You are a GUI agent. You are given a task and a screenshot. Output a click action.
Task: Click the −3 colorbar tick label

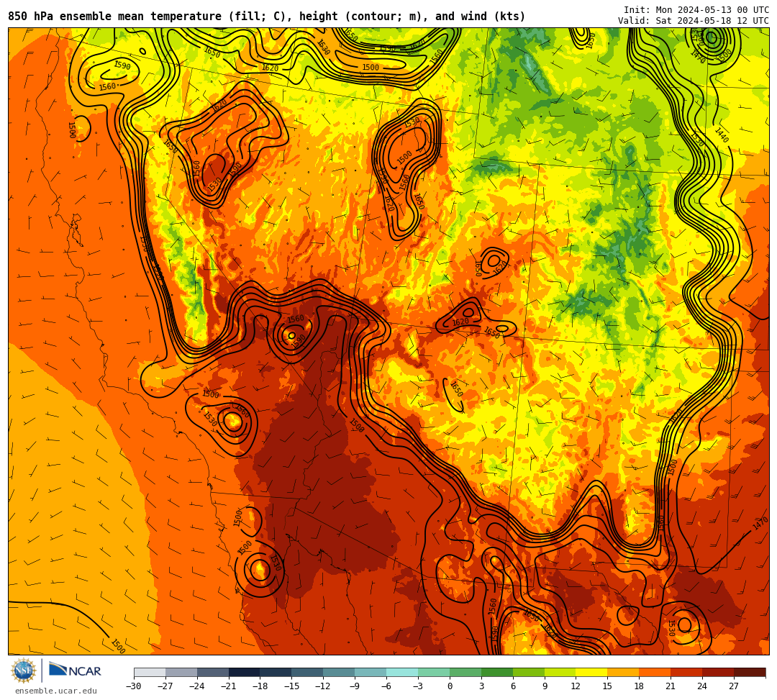click(418, 686)
